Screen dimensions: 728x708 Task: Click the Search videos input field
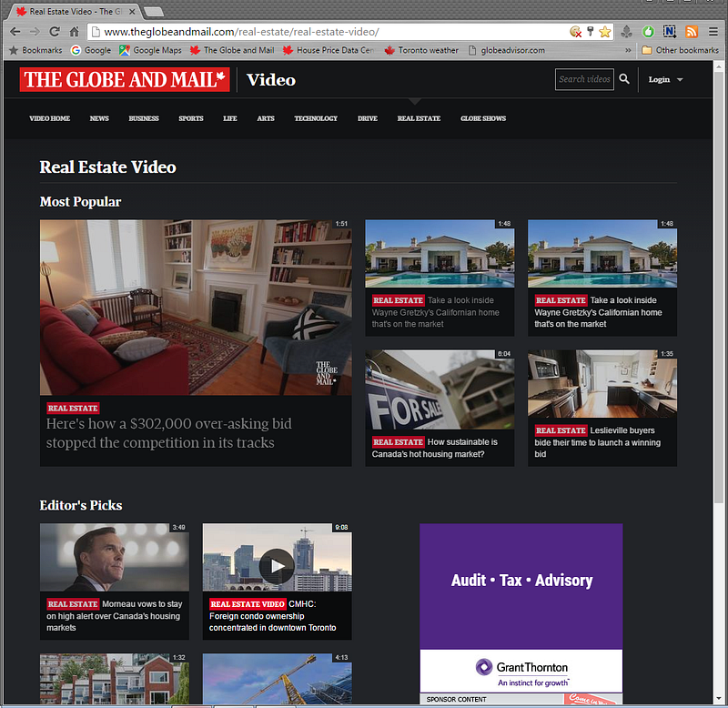coord(584,79)
